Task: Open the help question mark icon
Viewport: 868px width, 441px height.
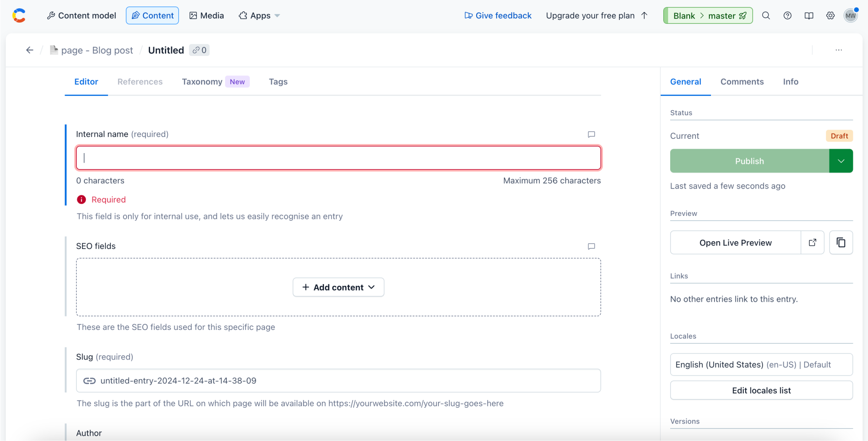Action: [x=787, y=15]
